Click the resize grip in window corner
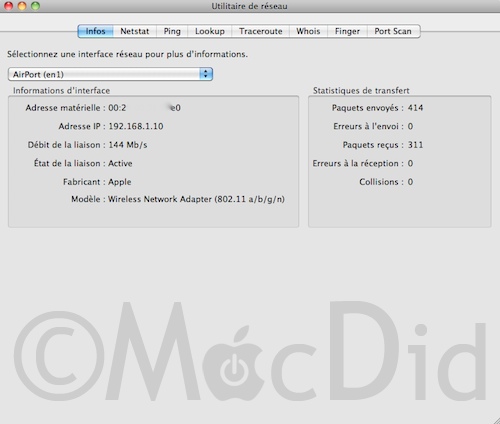The height and width of the screenshot is (424, 500). pos(496,420)
